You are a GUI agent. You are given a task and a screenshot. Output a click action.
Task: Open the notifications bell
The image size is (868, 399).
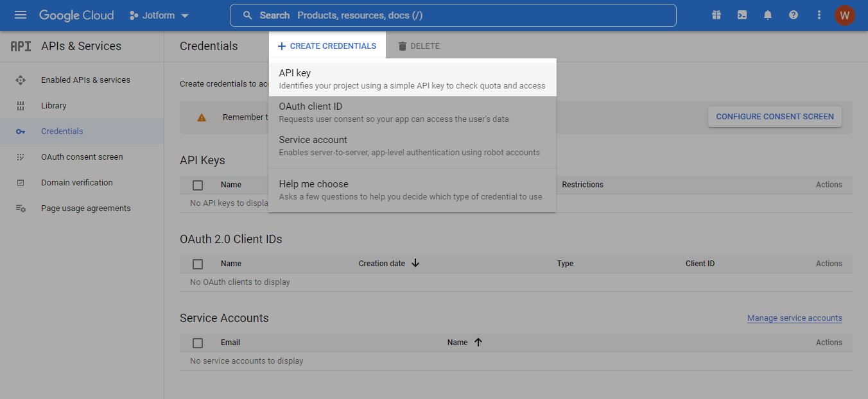click(768, 15)
